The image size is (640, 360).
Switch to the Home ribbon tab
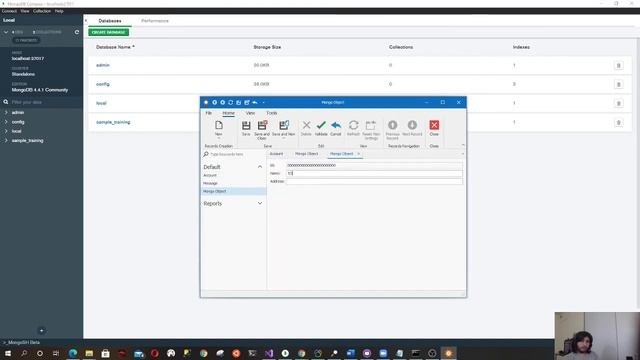coord(229,113)
